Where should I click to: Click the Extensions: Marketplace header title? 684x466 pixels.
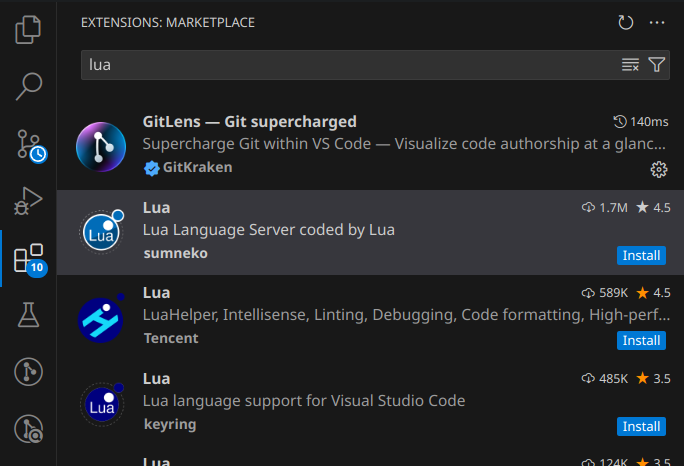click(x=168, y=23)
